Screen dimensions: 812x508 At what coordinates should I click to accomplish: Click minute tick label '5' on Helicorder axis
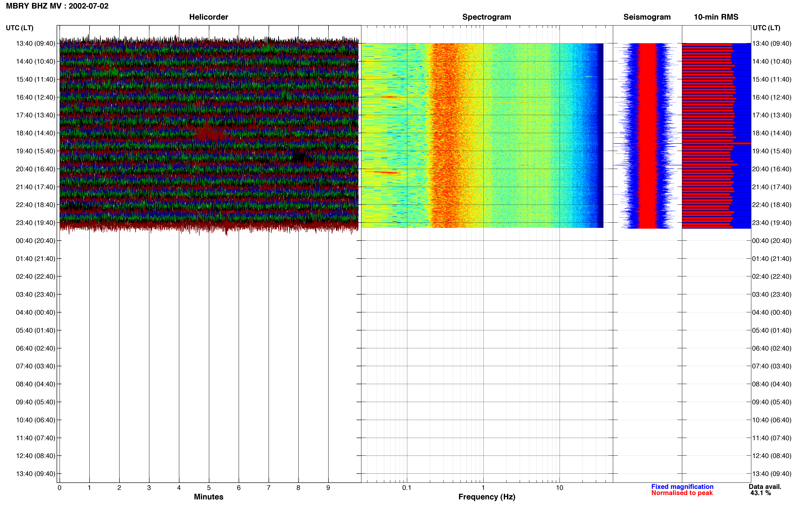(209, 488)
